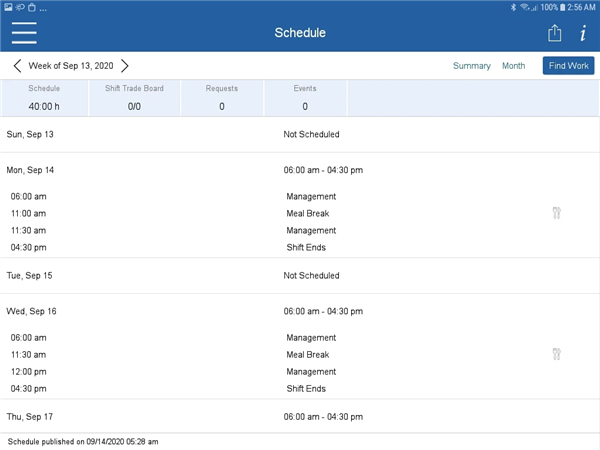The image size is (600, 450).
Task: Tap image notification icon in status bar
Action: (8, 7)
